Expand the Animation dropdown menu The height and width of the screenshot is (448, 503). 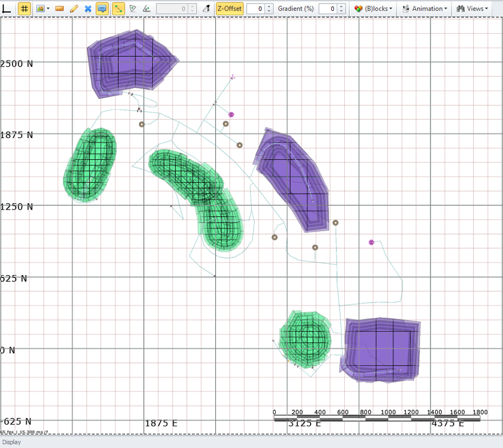click(425, 9)
